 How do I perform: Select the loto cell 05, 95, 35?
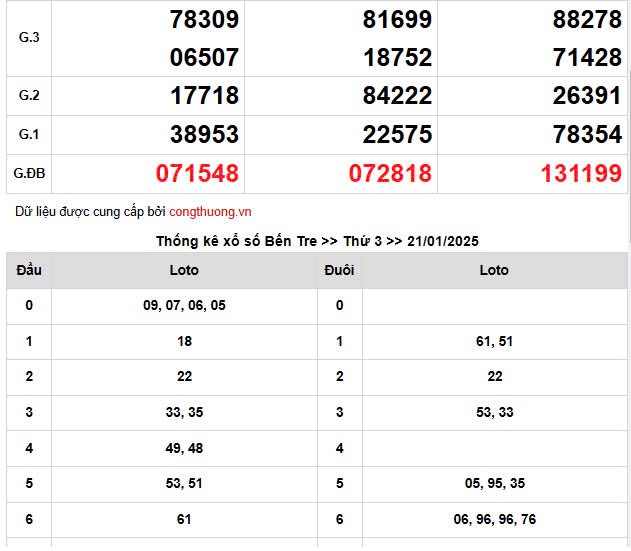(493, 483)
